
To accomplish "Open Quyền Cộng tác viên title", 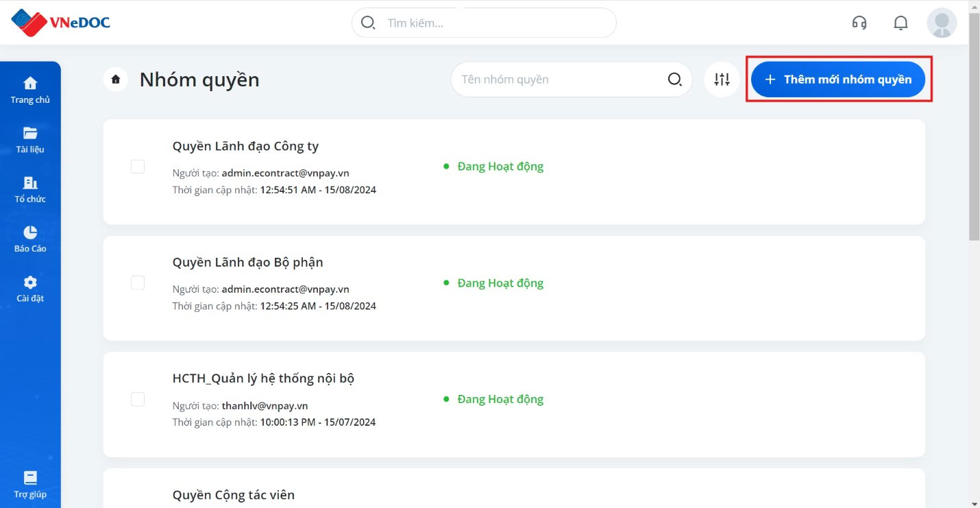I will (234, 494).
